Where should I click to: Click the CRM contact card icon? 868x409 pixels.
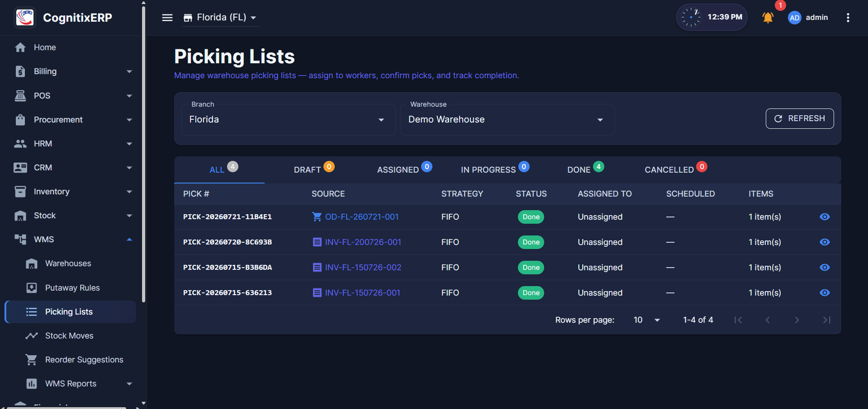coord(20,168)
